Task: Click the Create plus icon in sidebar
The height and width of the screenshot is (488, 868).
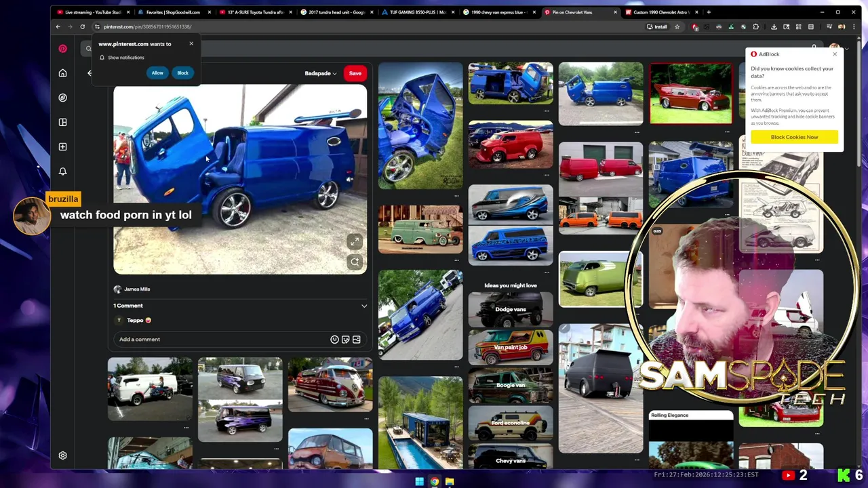Action: (x=62, y=146)
